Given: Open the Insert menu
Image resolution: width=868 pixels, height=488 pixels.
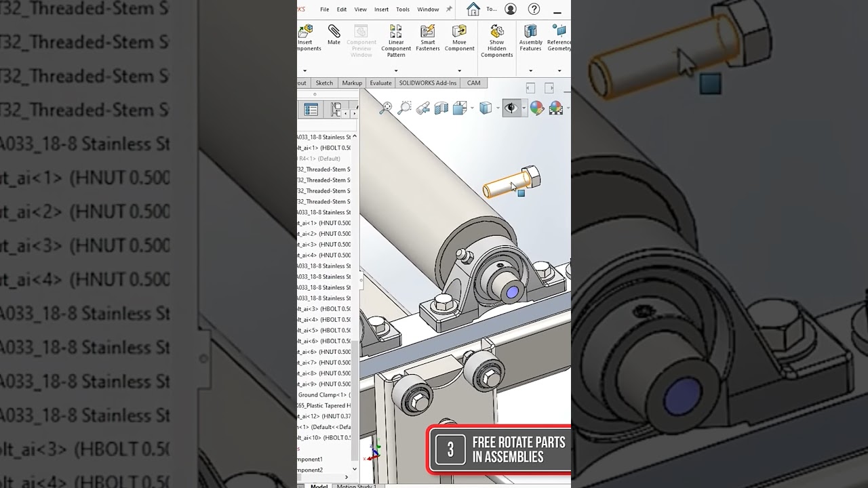Looking at the screenshot, I should (381, 9).
